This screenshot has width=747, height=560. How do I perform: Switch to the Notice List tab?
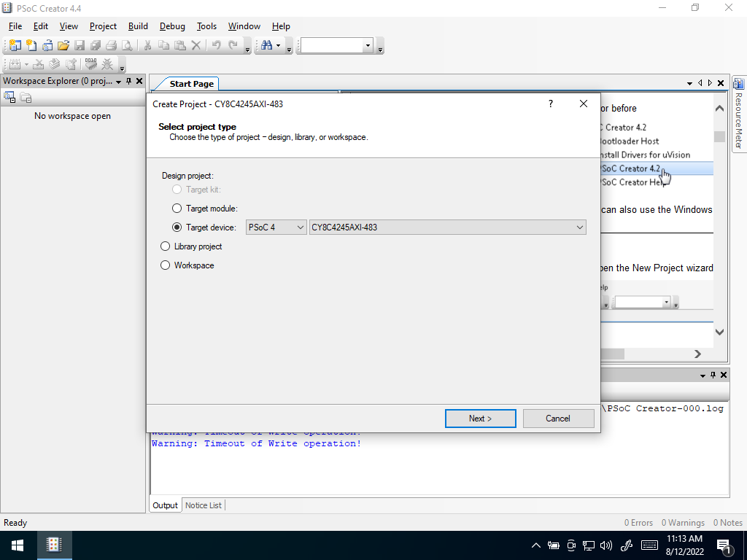tap(204, 505)
